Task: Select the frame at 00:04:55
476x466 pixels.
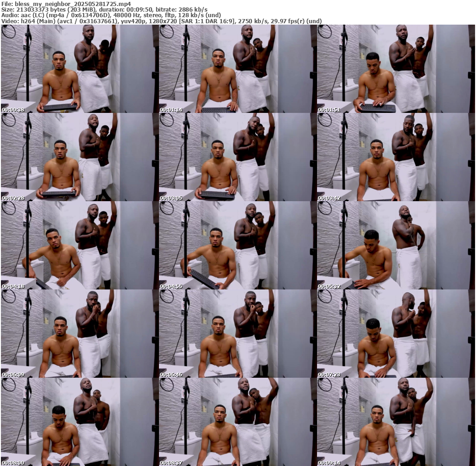Action: pos(238,245)
